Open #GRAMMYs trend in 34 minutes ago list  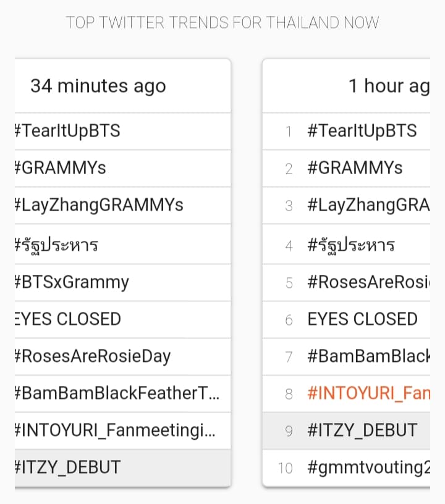61,168
